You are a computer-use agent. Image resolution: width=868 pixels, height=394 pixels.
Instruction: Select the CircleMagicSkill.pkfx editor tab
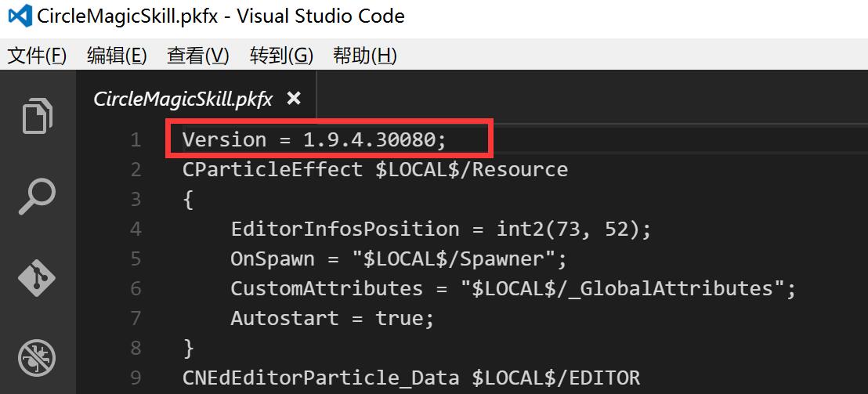(x=183, y=99)
